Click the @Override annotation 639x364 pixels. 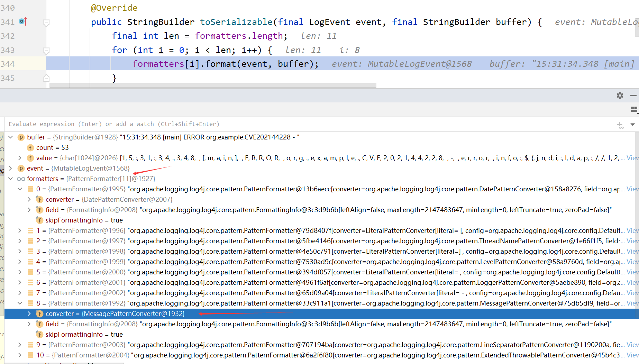pyautogui.click(x=114, y=8)
